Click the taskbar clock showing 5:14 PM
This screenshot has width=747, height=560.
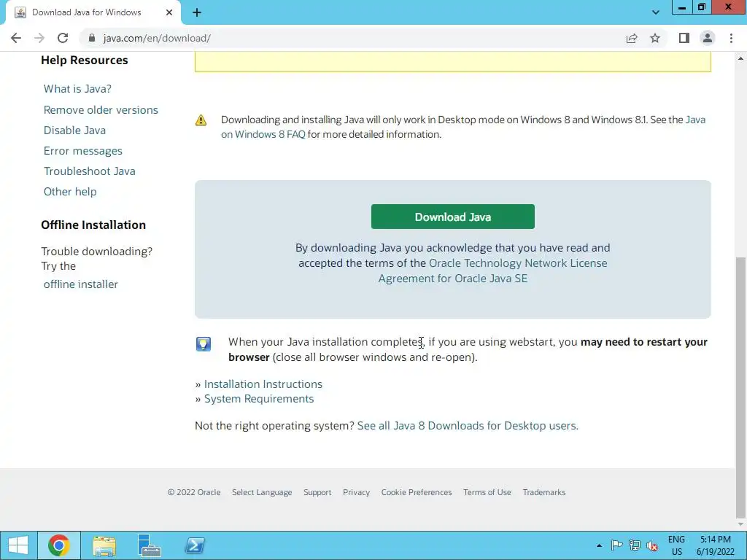click(x=716, y=545)
